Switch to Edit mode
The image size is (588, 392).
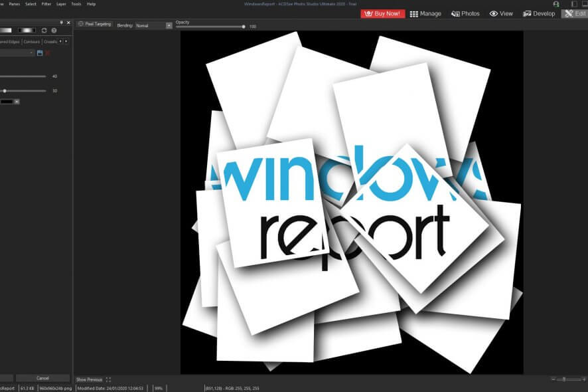click(x=575, y=13)
